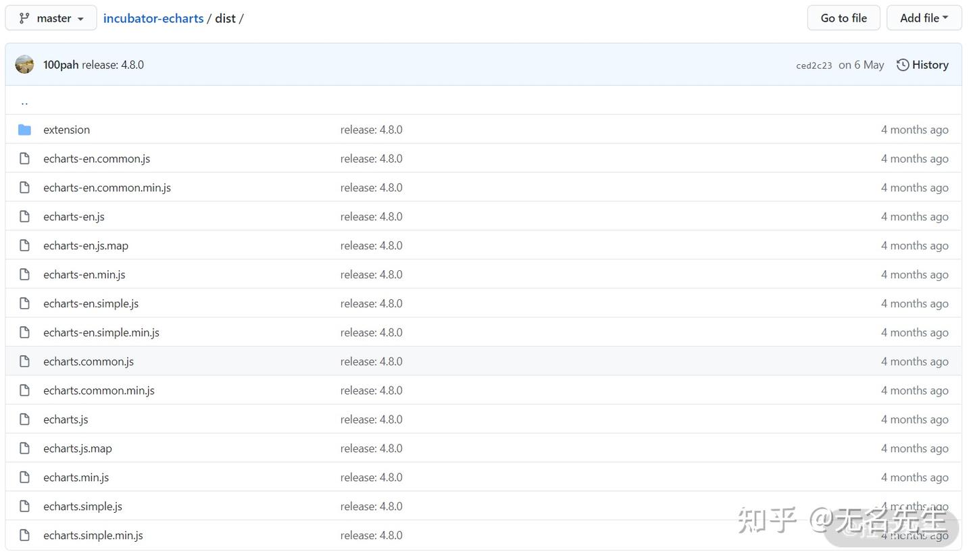This screenshot has height=560, width=973.
Task: Click file icon beside echarts.js
Action: 24,420
